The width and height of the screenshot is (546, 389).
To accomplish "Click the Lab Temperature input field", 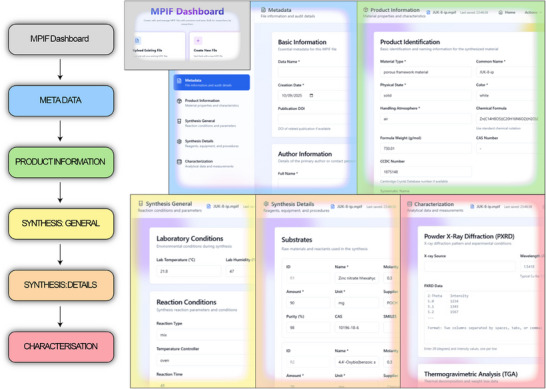I will (x=188, y=271).
